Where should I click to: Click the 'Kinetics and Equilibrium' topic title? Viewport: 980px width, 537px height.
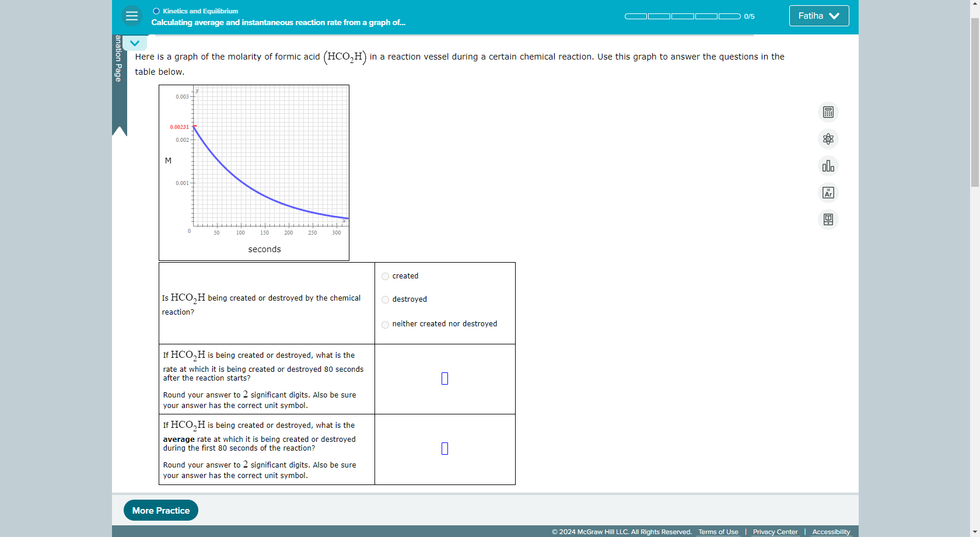[199, 11]
